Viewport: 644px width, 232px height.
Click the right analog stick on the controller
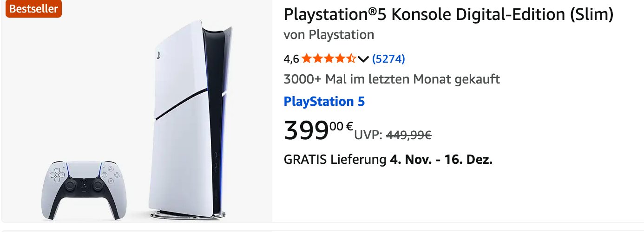pyautogui.click(x=99, y=185)
